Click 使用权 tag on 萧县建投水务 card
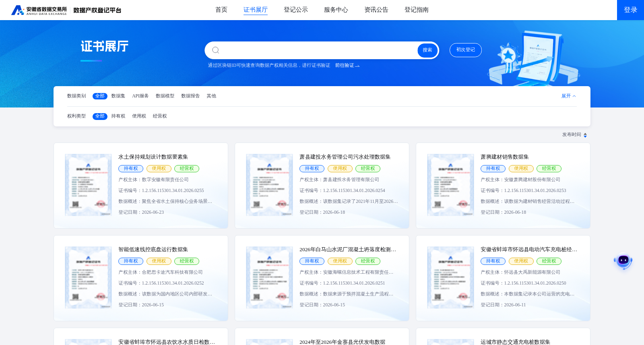Image resolution: width=644 pixels, height=345 pixels. click(340, 169)
